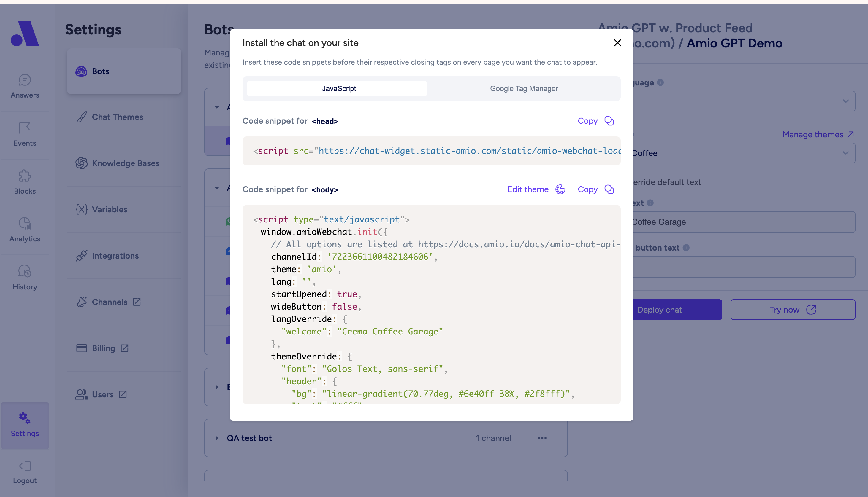This screenshot has width=868, height=497.
Task: Click the Logout icon
Action: [25, 466]
